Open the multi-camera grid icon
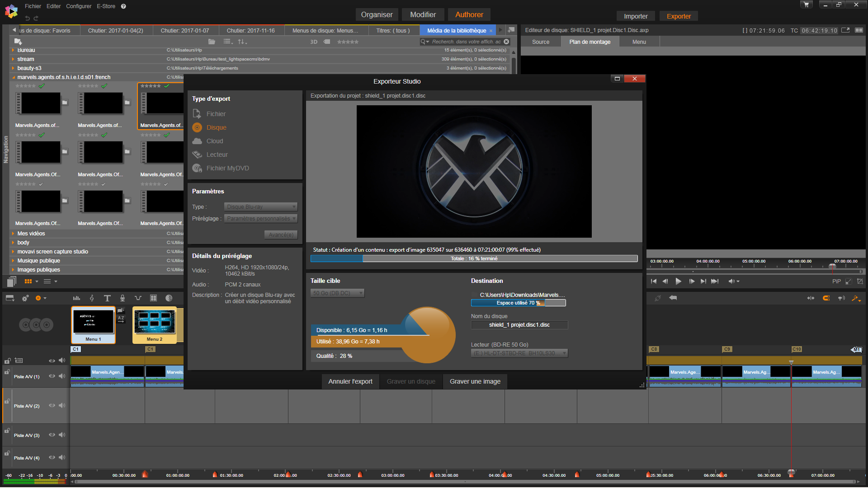This screenshot has height=488, width=868. (x=153, y=298)
